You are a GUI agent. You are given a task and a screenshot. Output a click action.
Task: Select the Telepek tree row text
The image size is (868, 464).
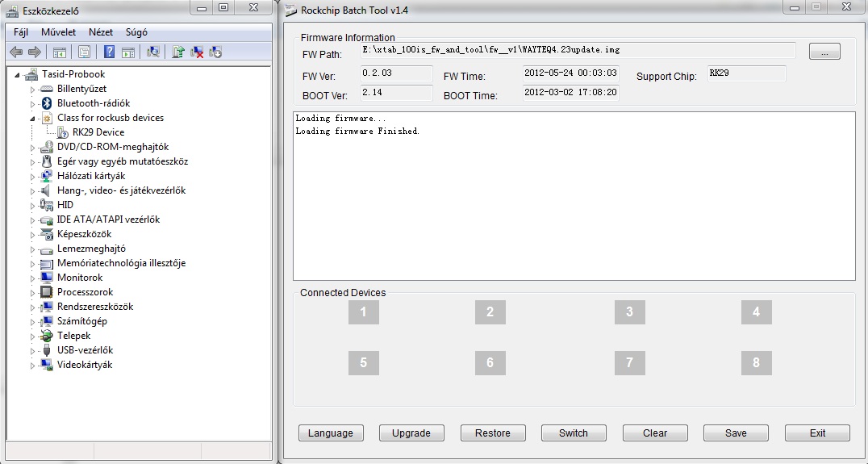click(x=73, y=336)
